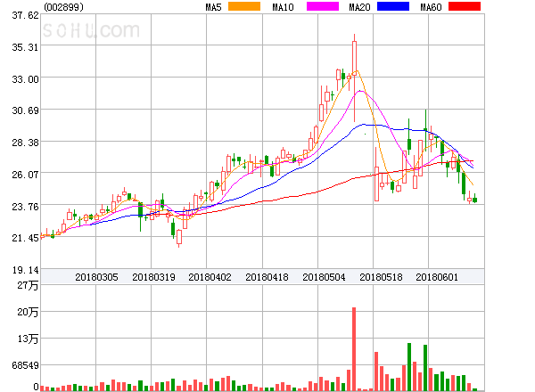The image size is (535, 392).
Task: Click the 30.69 price axis label
Action: pyautogui.click(x=25, y=110)
